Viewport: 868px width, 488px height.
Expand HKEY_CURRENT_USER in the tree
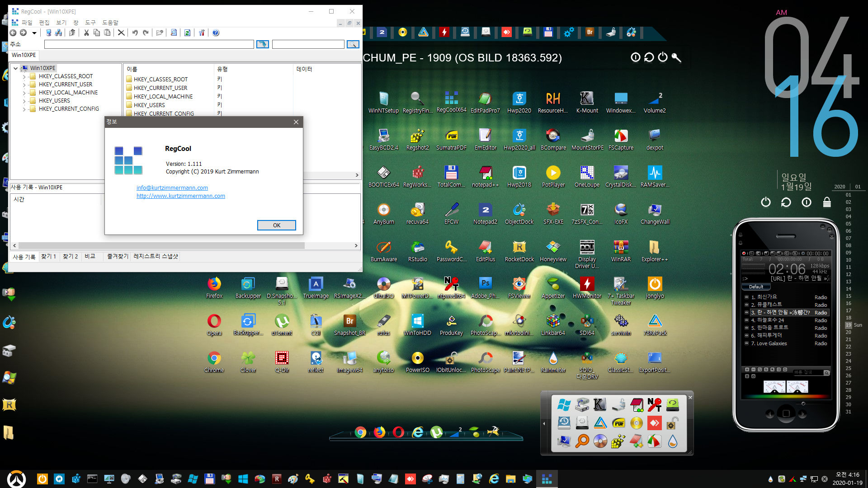point(24,84)
